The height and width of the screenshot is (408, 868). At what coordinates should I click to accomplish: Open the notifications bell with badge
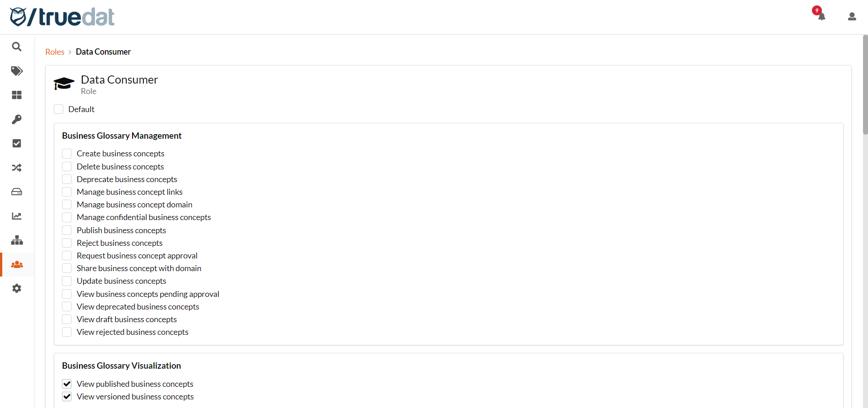point(820,14)
